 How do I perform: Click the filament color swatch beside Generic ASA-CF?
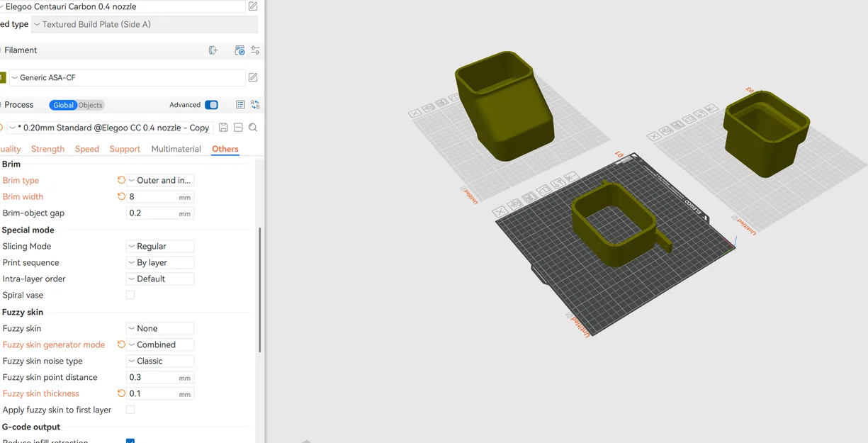(2, 77)
